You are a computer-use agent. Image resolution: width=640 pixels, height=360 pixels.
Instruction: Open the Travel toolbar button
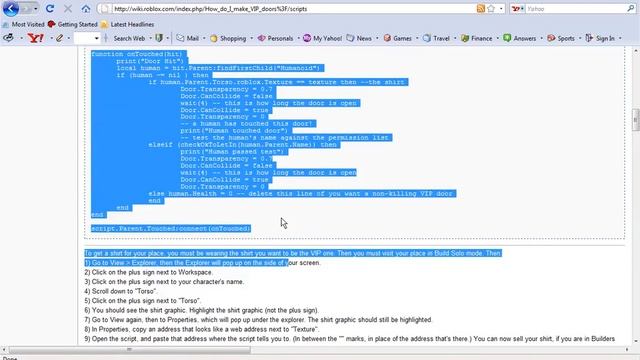pyautogui.click(x=436, y=38)
